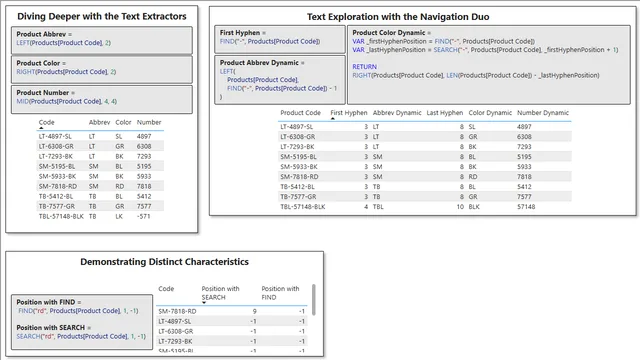This screenshot has height=360, width=640.
Task: Click the Abbrev Dynamic column header
Action: coord(397,113)
